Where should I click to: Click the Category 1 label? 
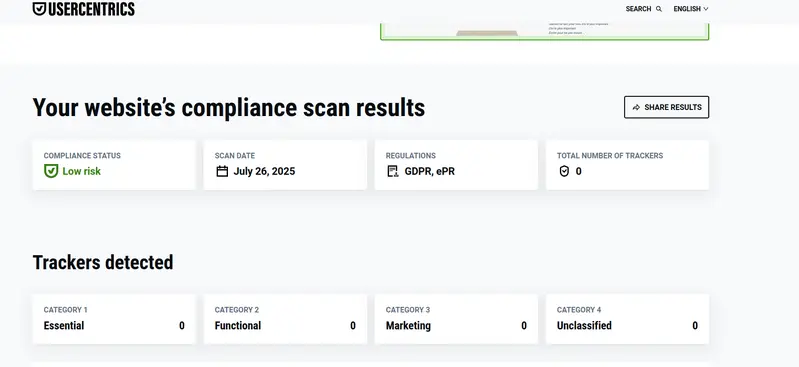65,309
